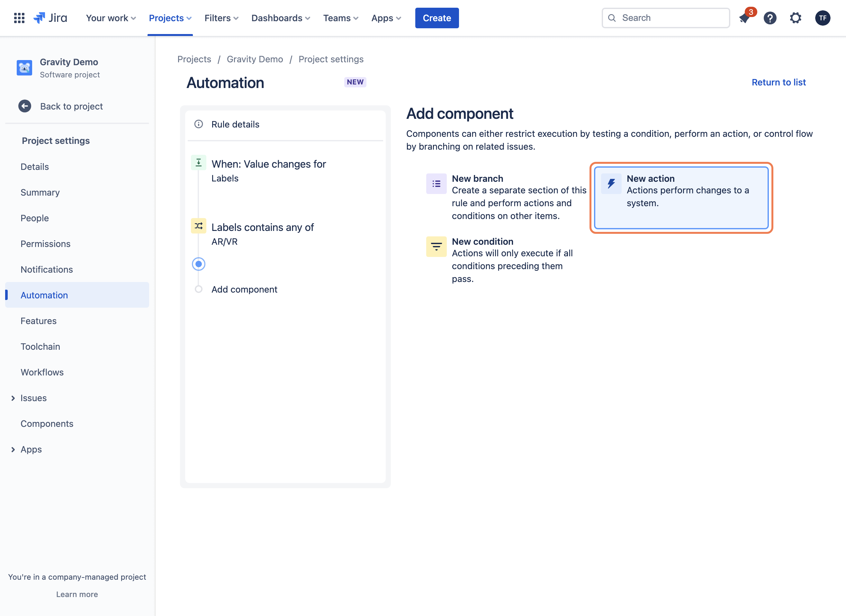The height and width of the screenshot is (616, 846).
Task: Click into the Search field
Action: [x=665, y=18]
